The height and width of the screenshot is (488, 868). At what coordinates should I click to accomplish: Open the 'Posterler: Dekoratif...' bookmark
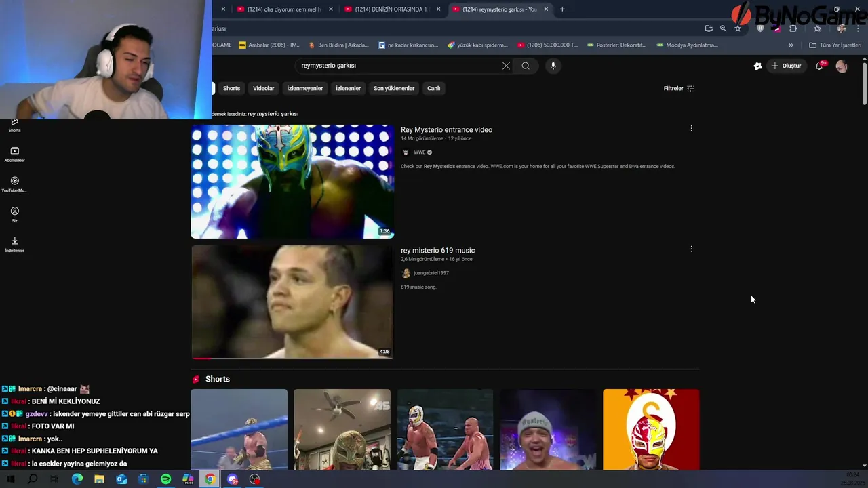click(x=616, y=45)
